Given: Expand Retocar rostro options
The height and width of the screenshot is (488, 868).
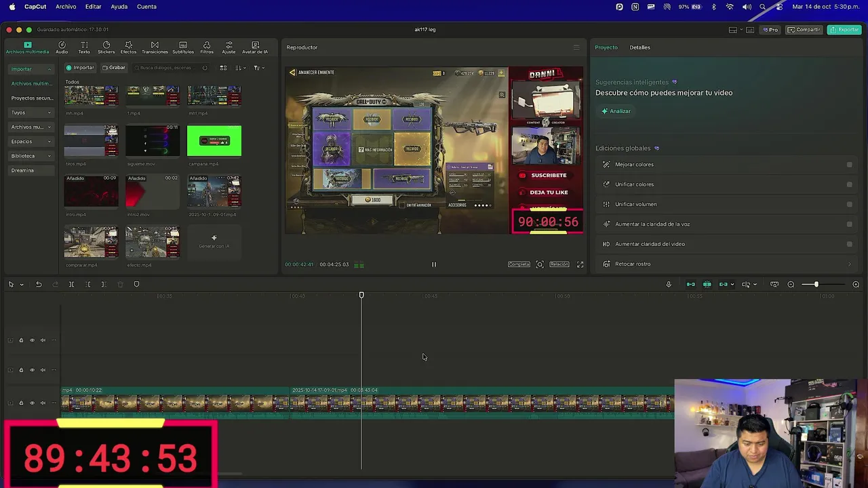Looking at the screenshot, I should [849, 264].
